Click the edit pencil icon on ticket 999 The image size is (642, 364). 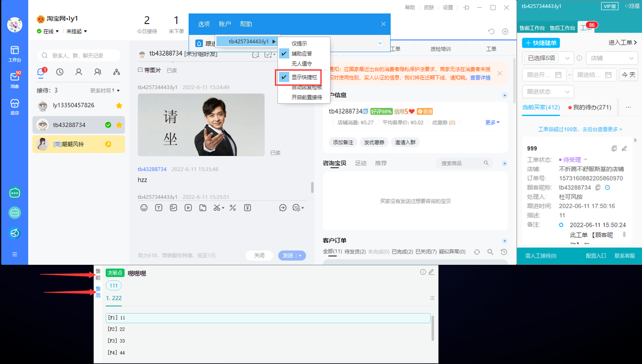point(624,148)
